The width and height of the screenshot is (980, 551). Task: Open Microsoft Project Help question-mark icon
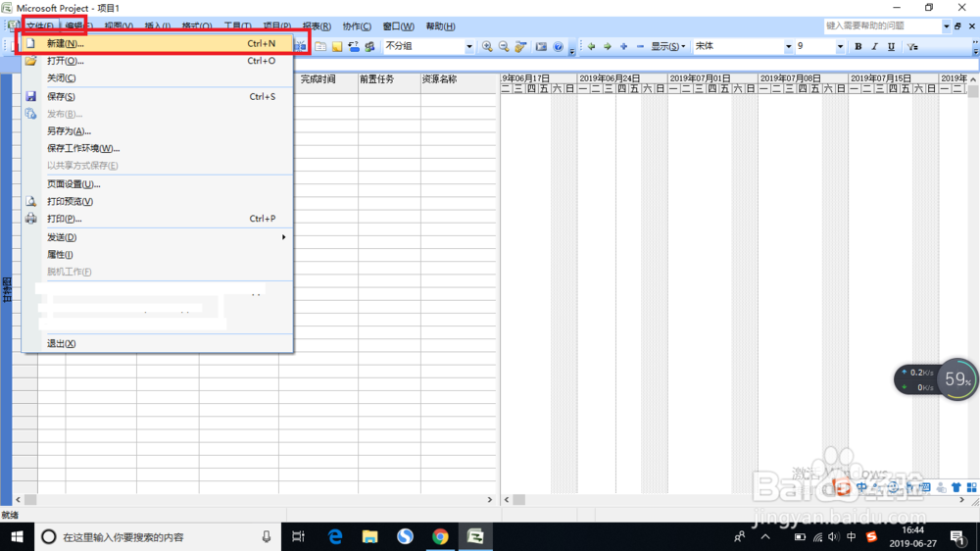[559, 46]
